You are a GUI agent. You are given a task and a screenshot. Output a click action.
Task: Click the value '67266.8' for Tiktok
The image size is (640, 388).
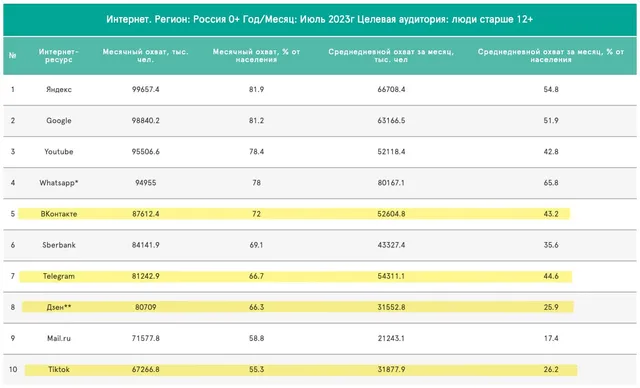[x=146, y=369]
